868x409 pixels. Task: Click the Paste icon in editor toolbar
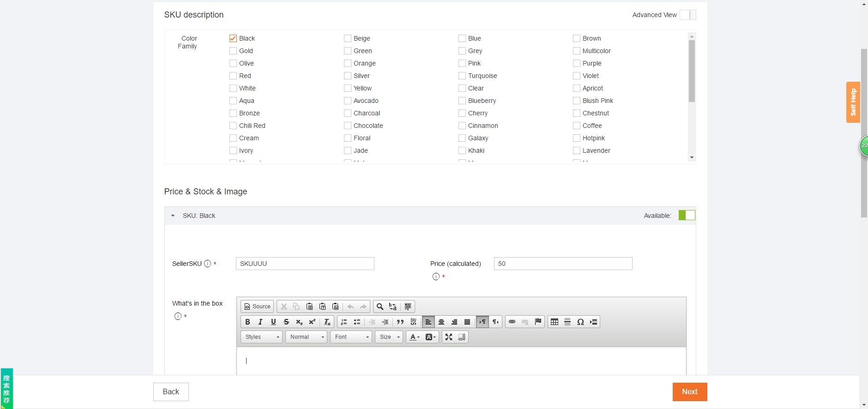coord(310,307)
